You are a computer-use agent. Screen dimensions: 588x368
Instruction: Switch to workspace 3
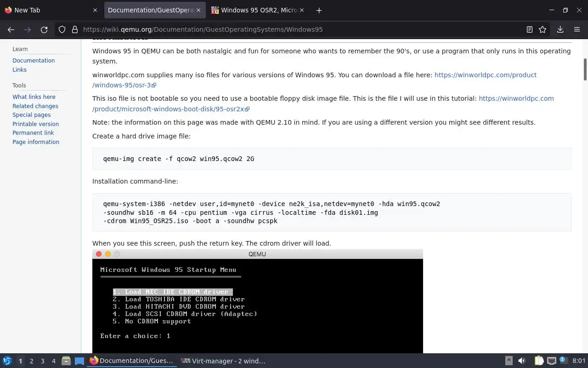point(43,361)
